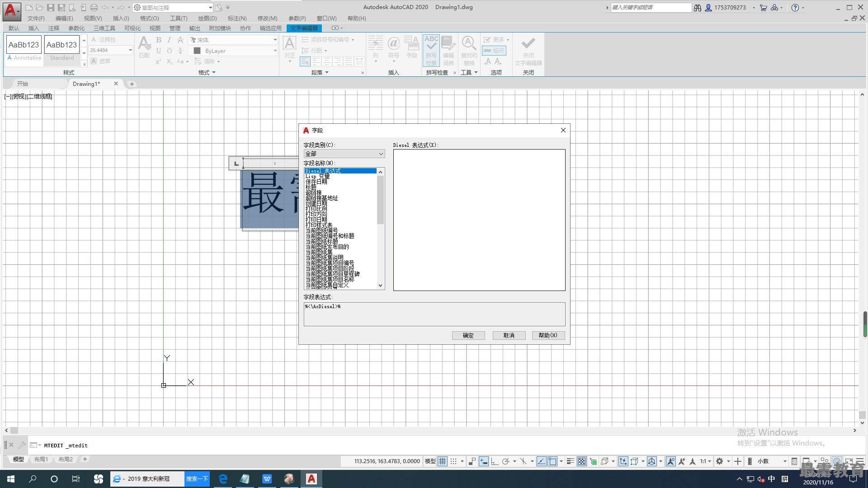Open workspace switching gear in status bar
868x488 pixels.
click(720, 461)
